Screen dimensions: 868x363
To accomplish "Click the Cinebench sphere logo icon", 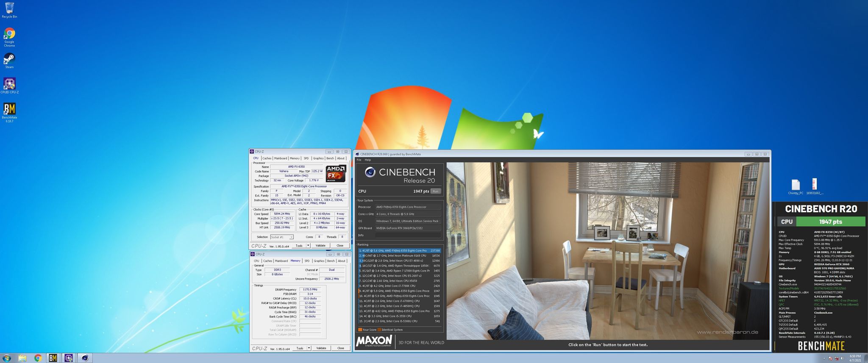I will [370, 172].
